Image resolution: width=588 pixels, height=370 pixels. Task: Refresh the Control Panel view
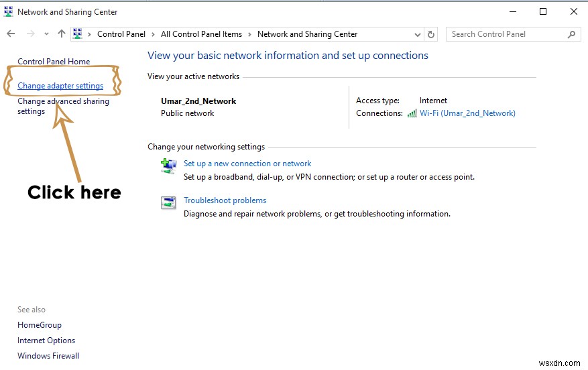coord(431,34)
